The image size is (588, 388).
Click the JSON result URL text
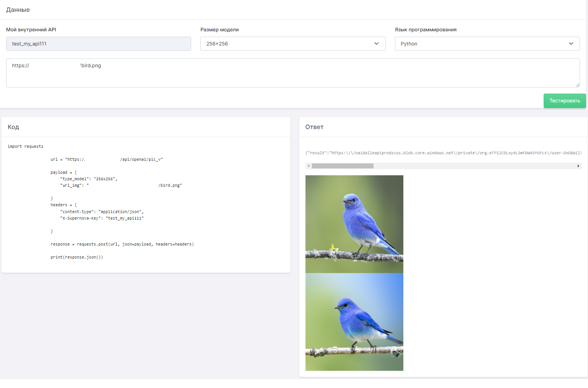[x=443, y=153]
